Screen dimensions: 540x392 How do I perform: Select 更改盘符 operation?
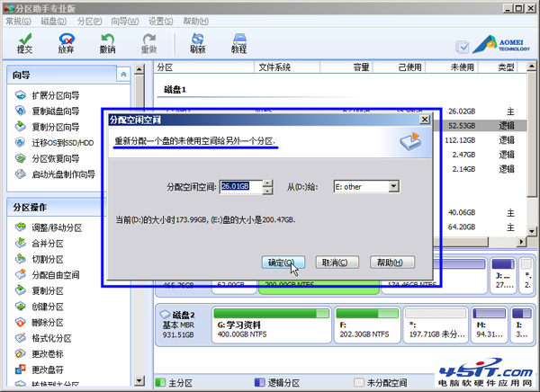[x=40, y=370]
